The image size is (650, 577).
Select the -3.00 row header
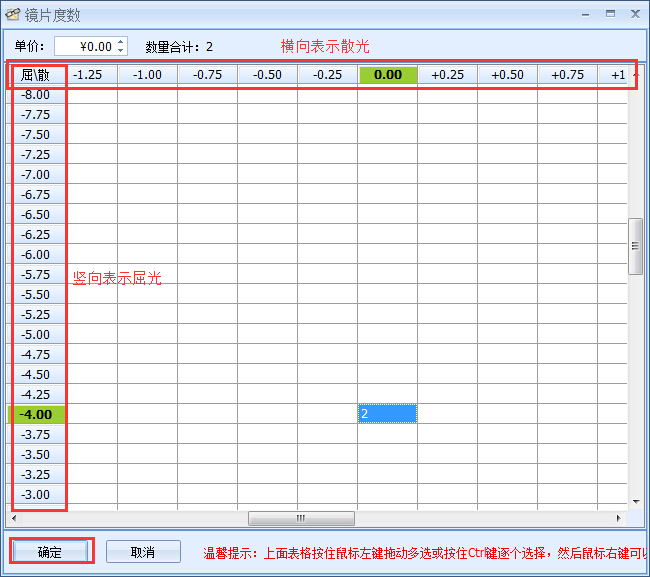click(36, 494)
